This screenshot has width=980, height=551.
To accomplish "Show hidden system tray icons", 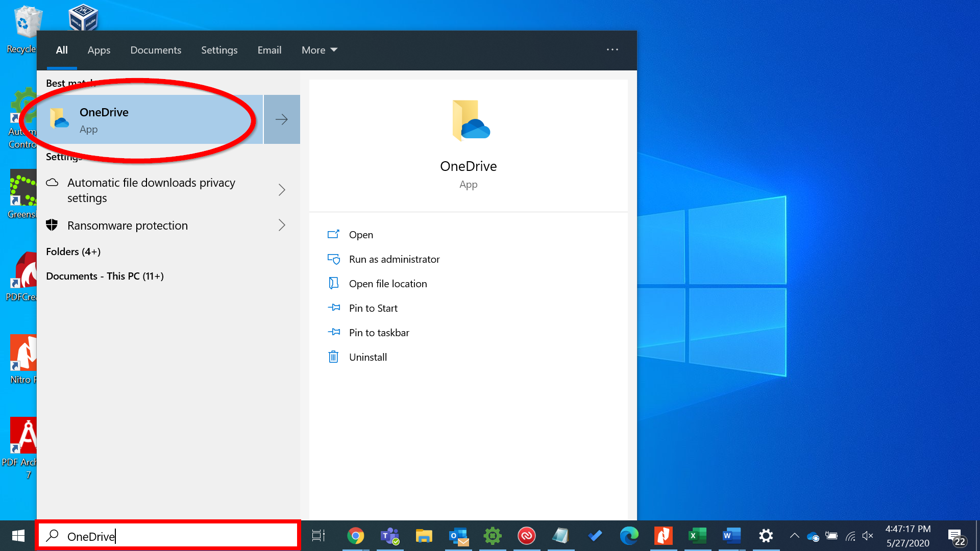I will tap(795, 536).
